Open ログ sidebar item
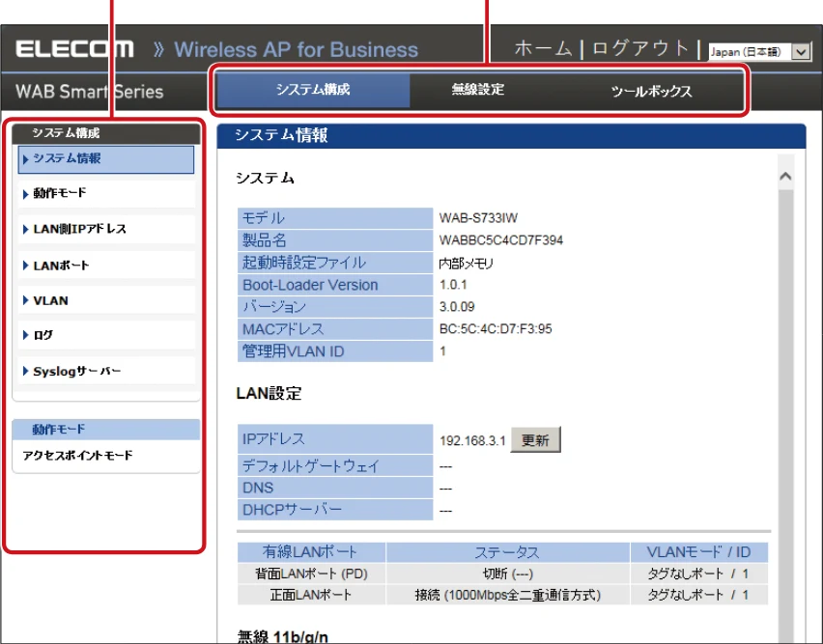The height and width of the screenshot is (644, 823). [106, 335]
